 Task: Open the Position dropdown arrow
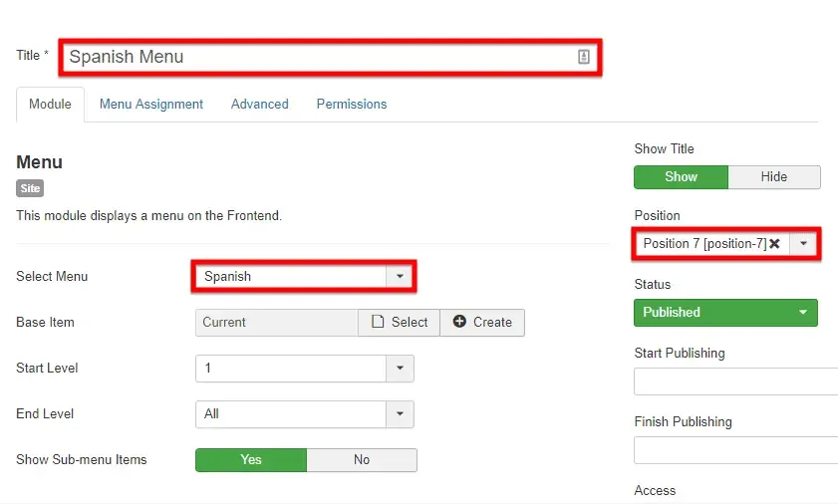click(x=803, y=244)
